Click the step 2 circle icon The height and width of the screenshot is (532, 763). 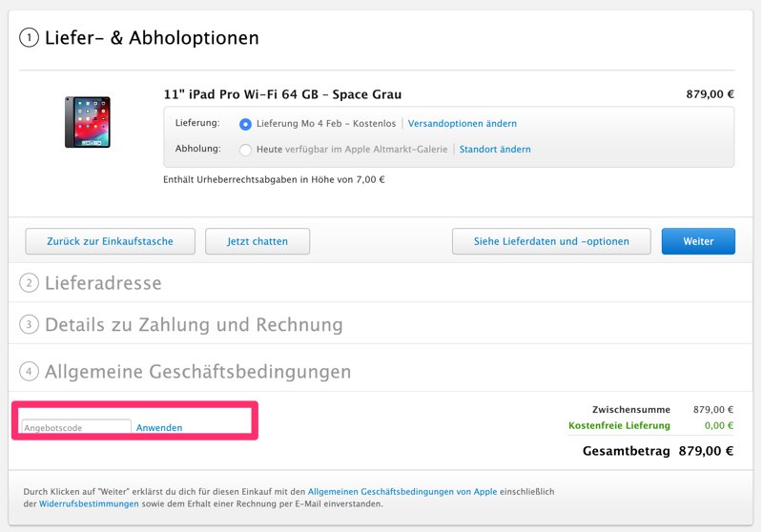tap(30, 283)
